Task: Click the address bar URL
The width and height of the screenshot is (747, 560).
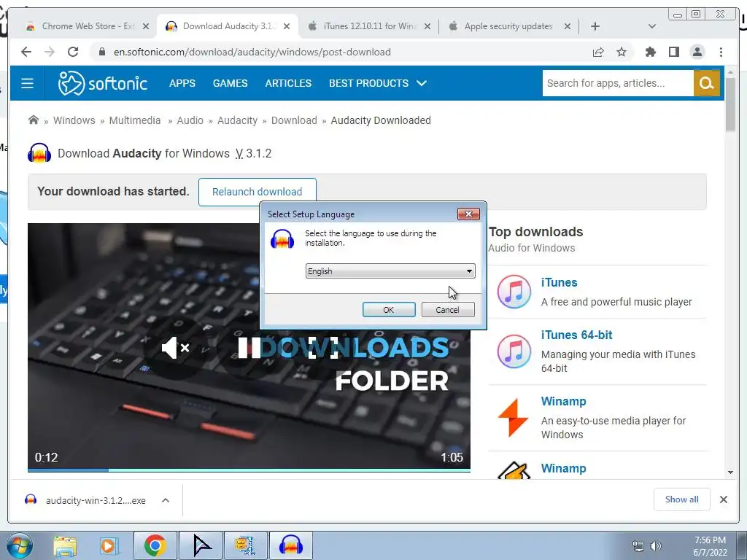Action: [252, 52]
